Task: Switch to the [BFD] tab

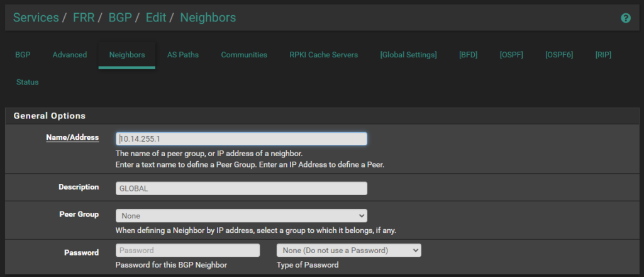Action: coord(468,55)
